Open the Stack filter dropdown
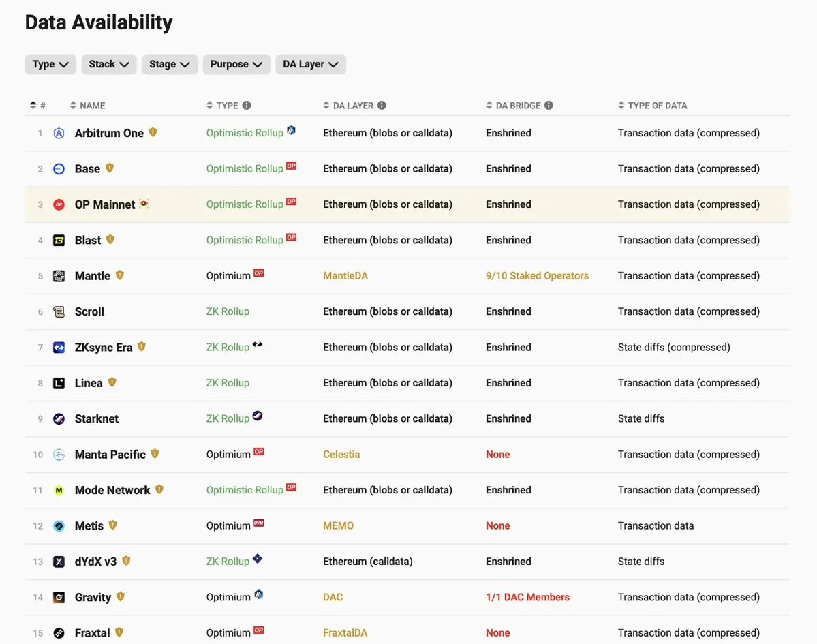Image resolution: width=817 pixels, height=644 pixels. click(x=109, y=64)
